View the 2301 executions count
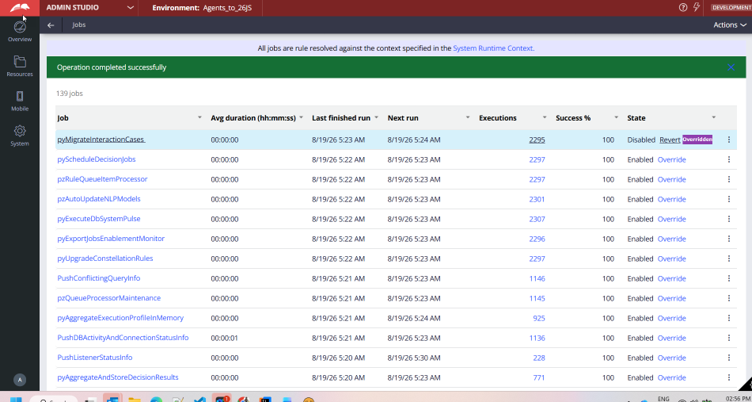The height and width of the screenshot is (402, 752). click(x=537, y=199)
